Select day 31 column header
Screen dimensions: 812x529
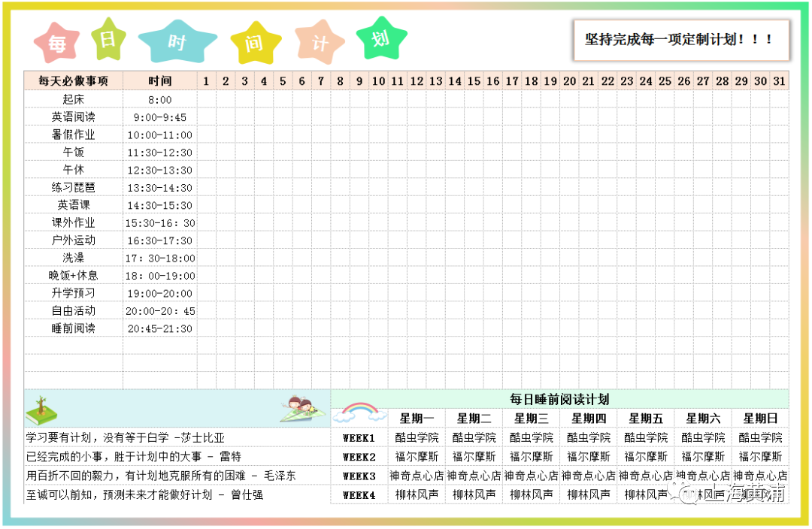tap(780, 80)
